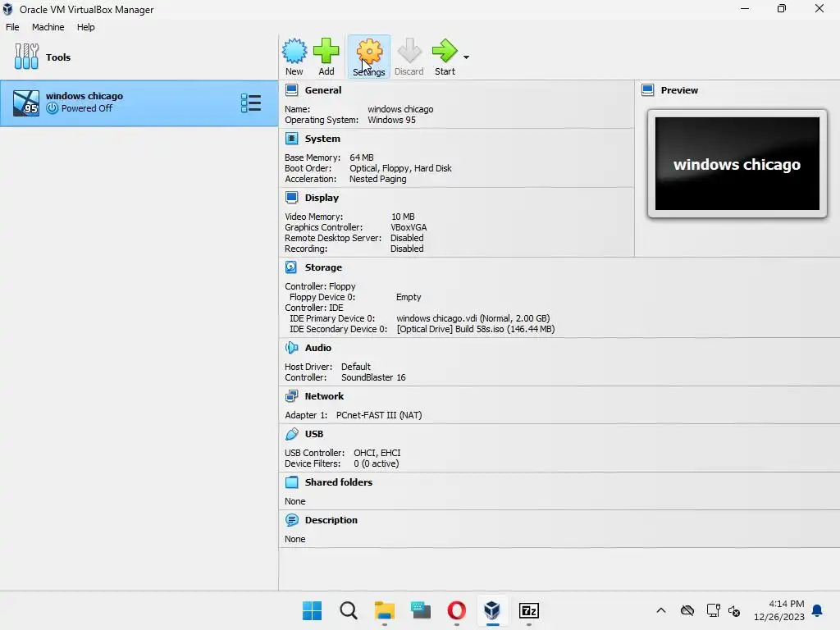Click the Discard toolbar icon
This screenshot has width=840, height=630.
point(409,52)
